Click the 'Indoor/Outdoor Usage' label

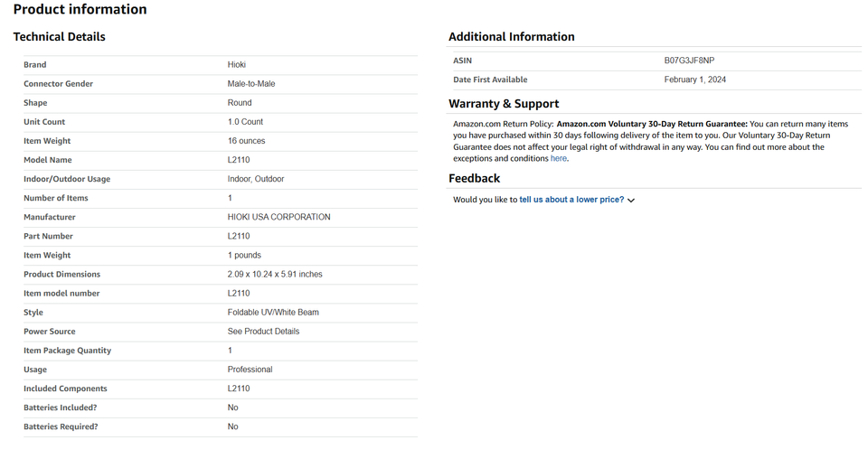(67, 179)
